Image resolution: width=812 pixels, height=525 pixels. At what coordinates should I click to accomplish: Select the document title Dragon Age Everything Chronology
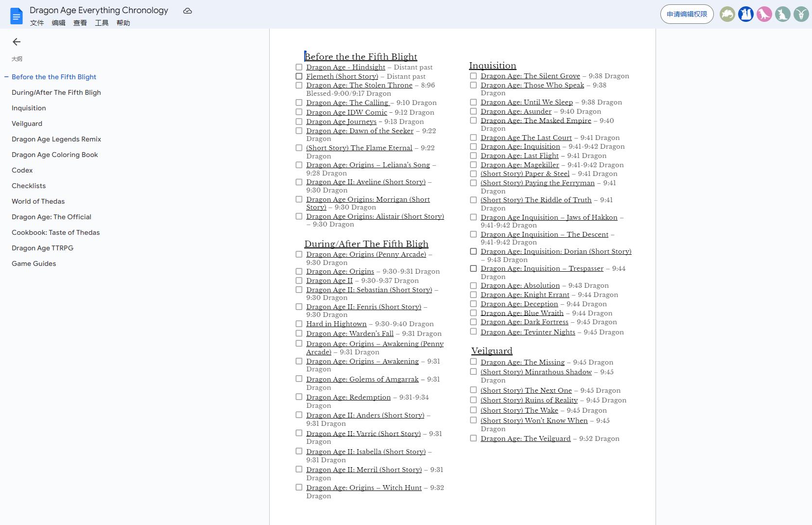99,10
